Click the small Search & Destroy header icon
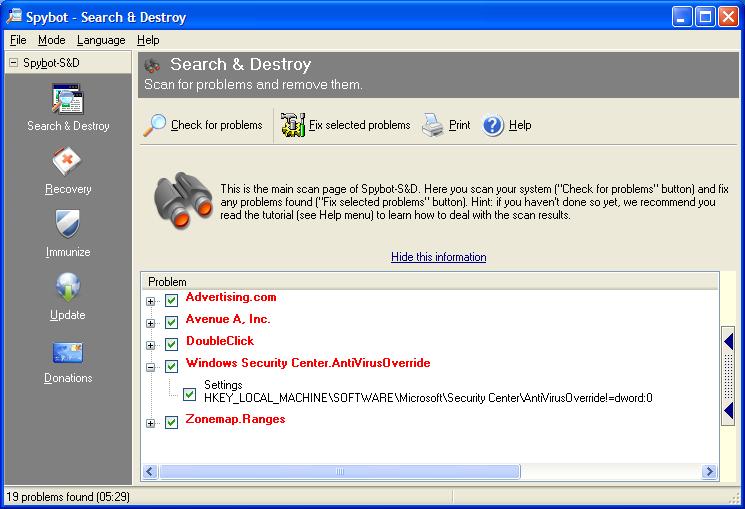 pyautogui.click(x=152, y=66)
